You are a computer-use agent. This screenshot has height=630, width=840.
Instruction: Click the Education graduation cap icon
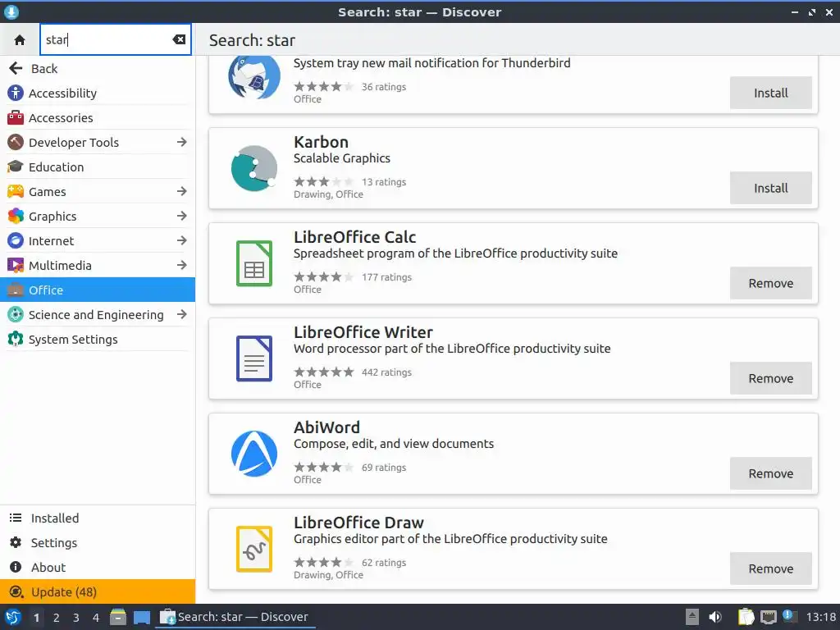(16, 167)
